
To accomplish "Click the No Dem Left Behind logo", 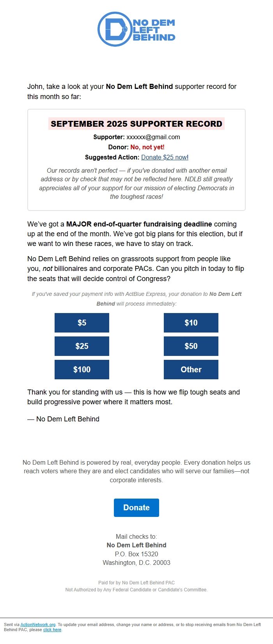I will [x=136, y=29].
